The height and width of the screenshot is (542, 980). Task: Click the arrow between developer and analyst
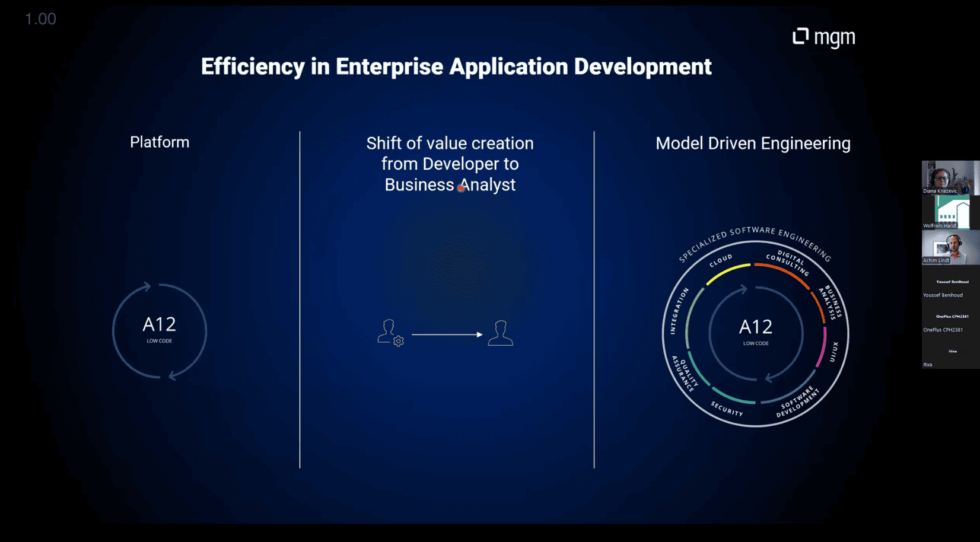447,334
